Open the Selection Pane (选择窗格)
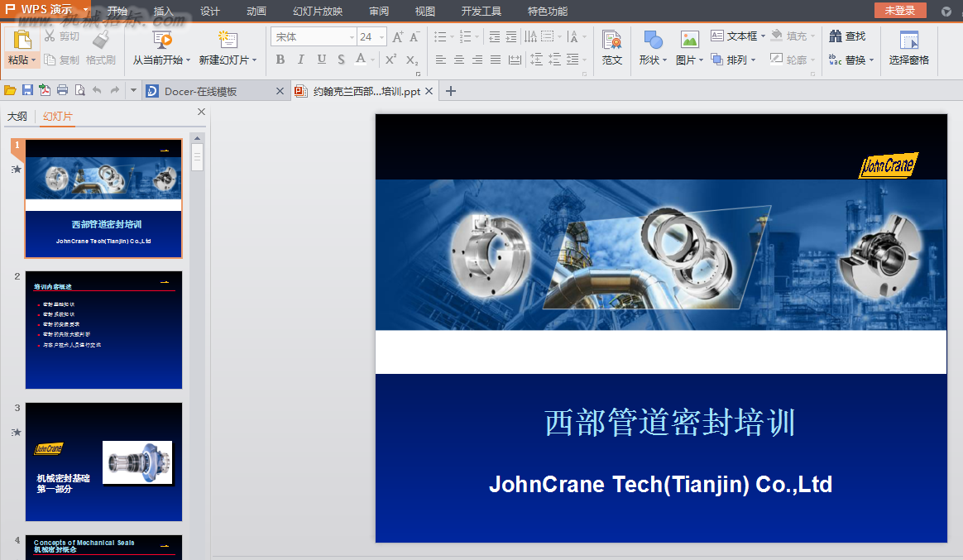 click(x=909, y=47)
